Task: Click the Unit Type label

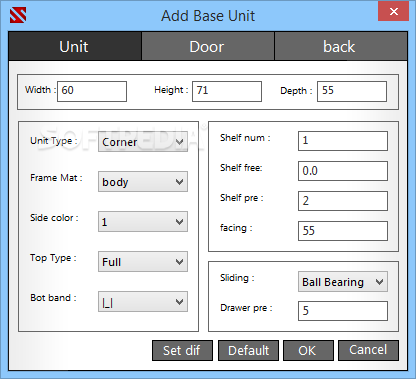Action: pos(54,141)
